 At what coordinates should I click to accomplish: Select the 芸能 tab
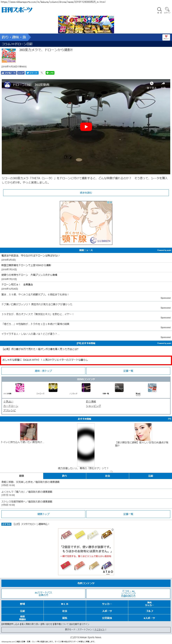coord(150,476)
